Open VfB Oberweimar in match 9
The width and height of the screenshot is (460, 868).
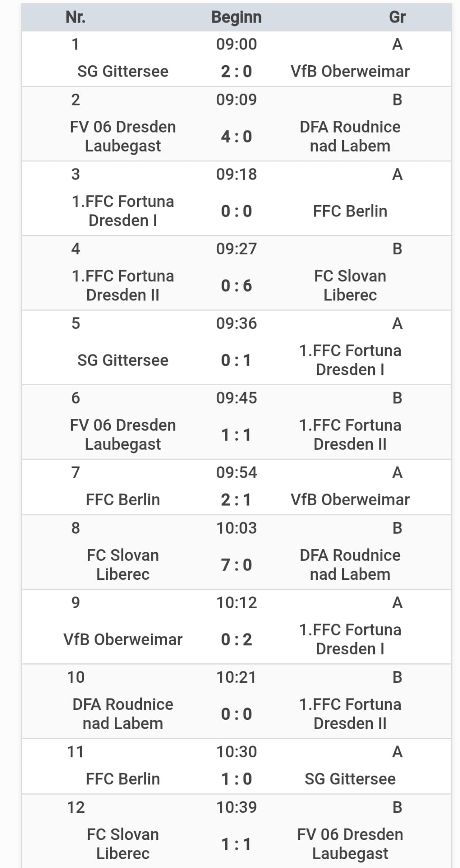123,639
